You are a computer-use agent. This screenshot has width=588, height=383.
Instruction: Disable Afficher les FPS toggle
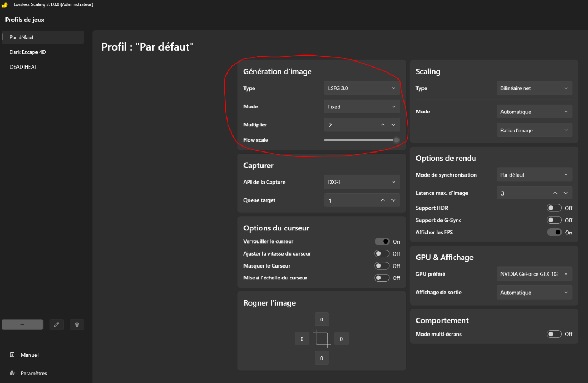pos(554,232)
